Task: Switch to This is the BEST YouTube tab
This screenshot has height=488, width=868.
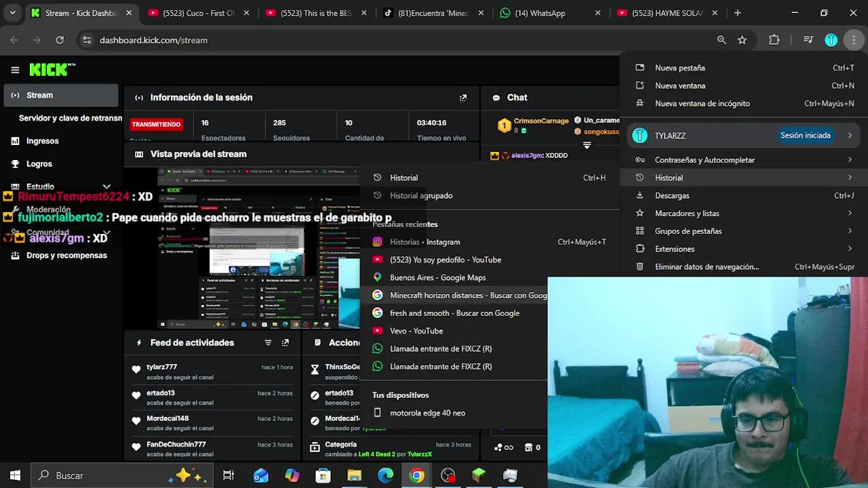Action: (317, 13)
